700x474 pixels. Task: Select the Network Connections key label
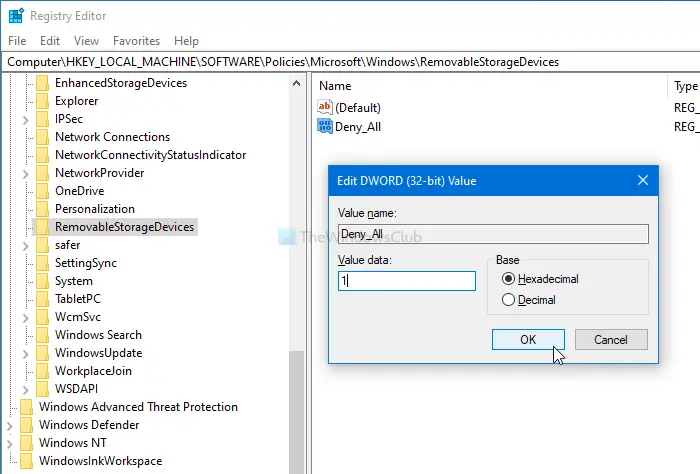[x=112, y=137]
